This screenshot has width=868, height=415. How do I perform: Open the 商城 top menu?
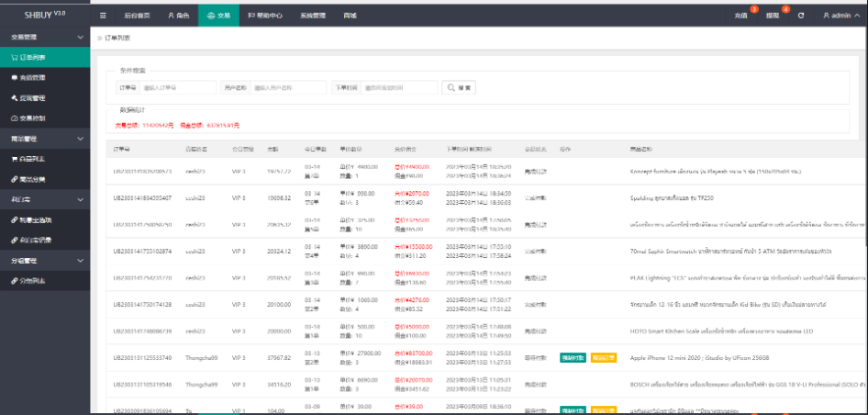(350, 16)
